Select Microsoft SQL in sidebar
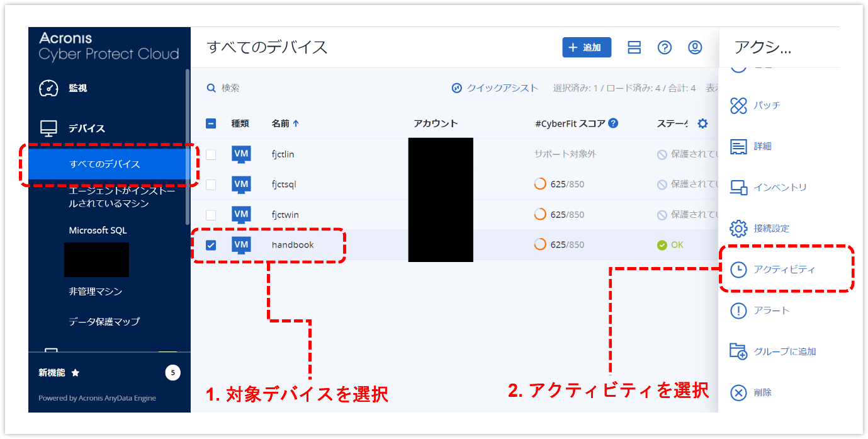This screenshot has width=868, height=439. [98, 231]
